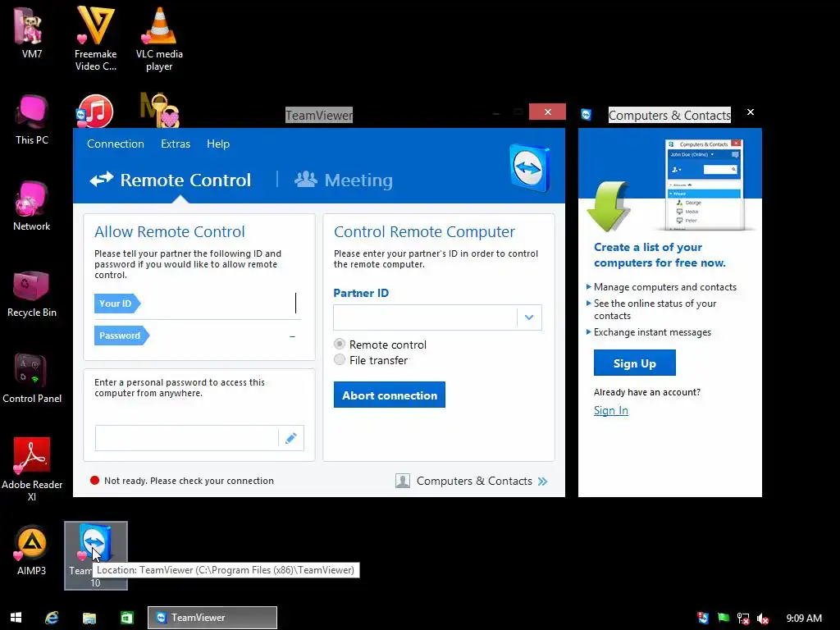This screenshot has height=630, width=840.
Task: Click the TeamViewer icon in Computers & Contacts title
Action: (586, 114)
